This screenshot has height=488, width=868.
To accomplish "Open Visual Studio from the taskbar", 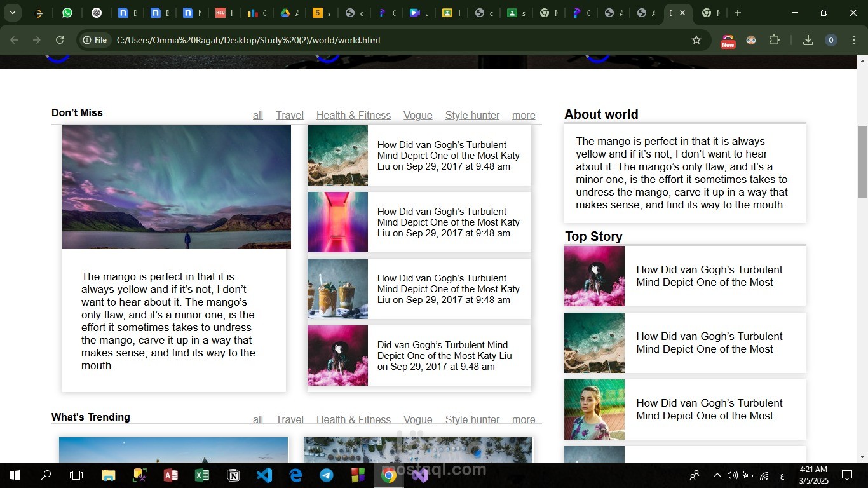I will (420, 475).
